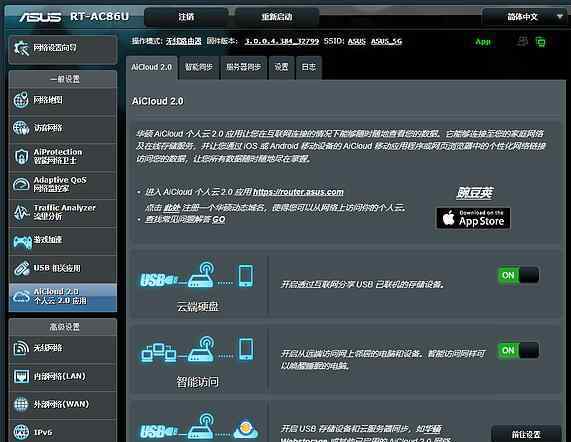Click the LAN monitor icon
The image size is (571, 442).
(x=21, y=376)
